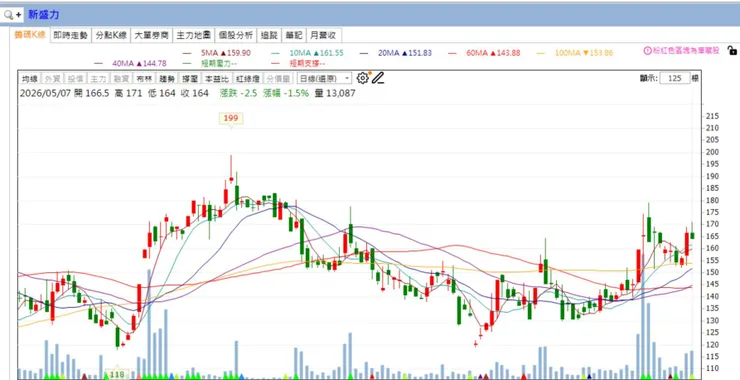Switch to the 即時走勢 tab

pyautogui.click(x=70, y=35)
